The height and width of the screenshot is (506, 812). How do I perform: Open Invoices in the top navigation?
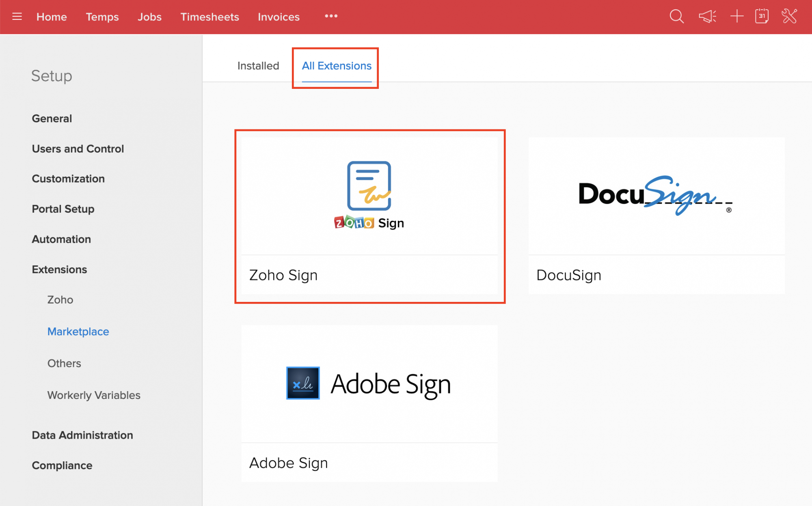pyautogui.click(x=279, y=17)
